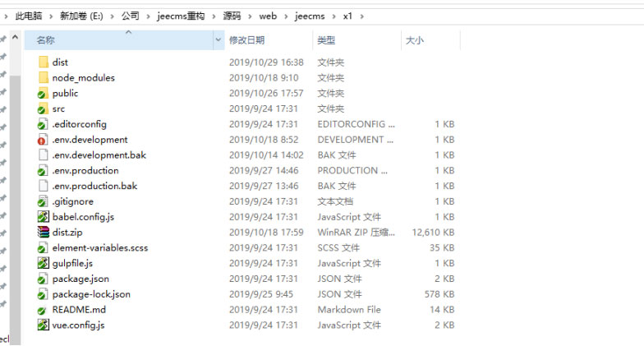Expand the breadcrumb chevron after web
The height and width of the screenshot is (346, 644).
click(286, 16)
